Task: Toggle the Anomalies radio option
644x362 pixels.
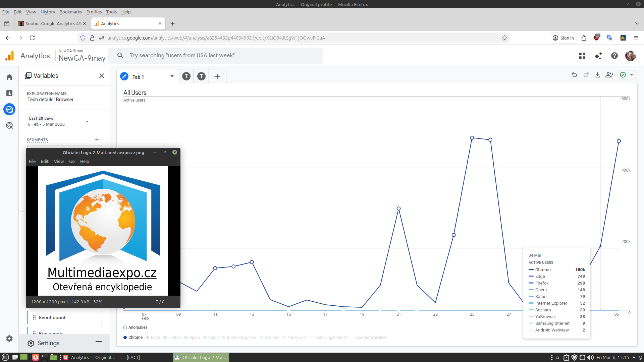Action: pyautogui.click(x=125, y=327)
